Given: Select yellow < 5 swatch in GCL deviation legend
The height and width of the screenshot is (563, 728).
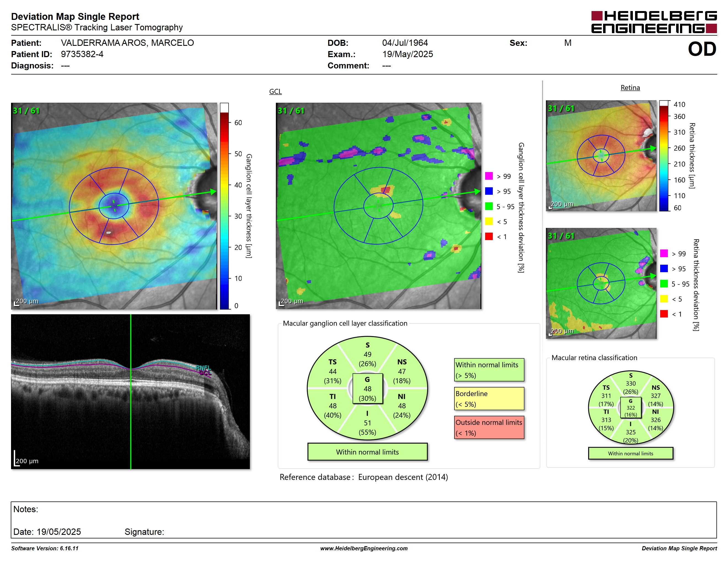Looking at the screenshot, I should (x=489, y=221).
